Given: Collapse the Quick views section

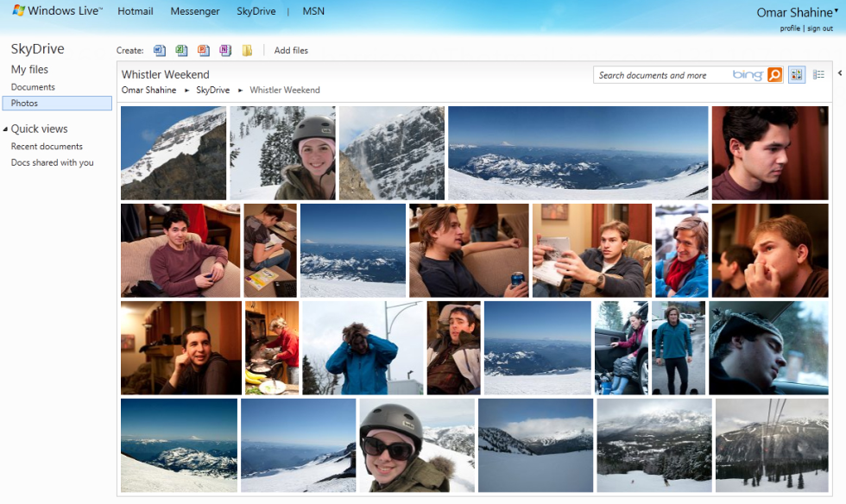Looking at the screenshot, I should coord(5,129).
